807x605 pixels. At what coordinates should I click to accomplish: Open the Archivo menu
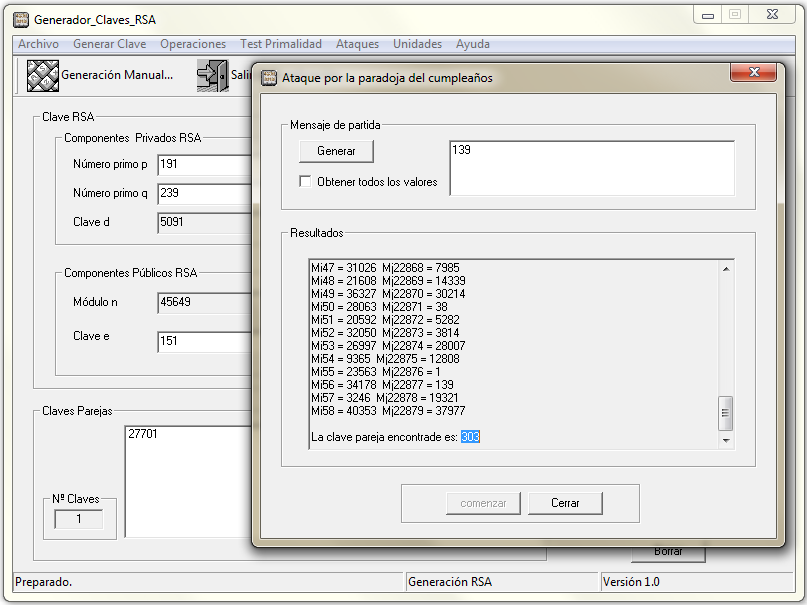click(38, 44)
